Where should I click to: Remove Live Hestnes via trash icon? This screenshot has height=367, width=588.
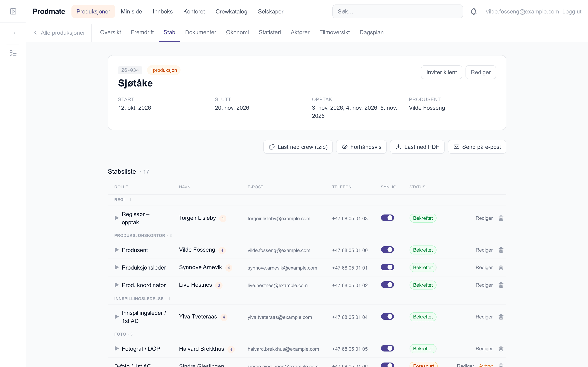pyautogui.click(x=501, y=285)
